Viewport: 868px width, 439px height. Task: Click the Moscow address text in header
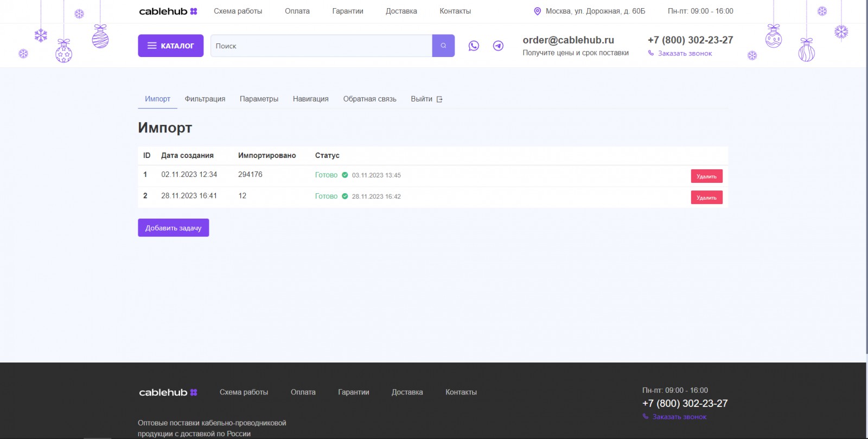pyautogui.click(x=595, y=11)
